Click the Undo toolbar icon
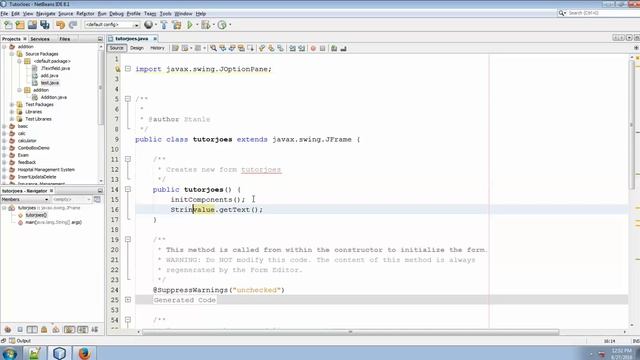Screen dimensions: 640x360 tap(60, 25)
